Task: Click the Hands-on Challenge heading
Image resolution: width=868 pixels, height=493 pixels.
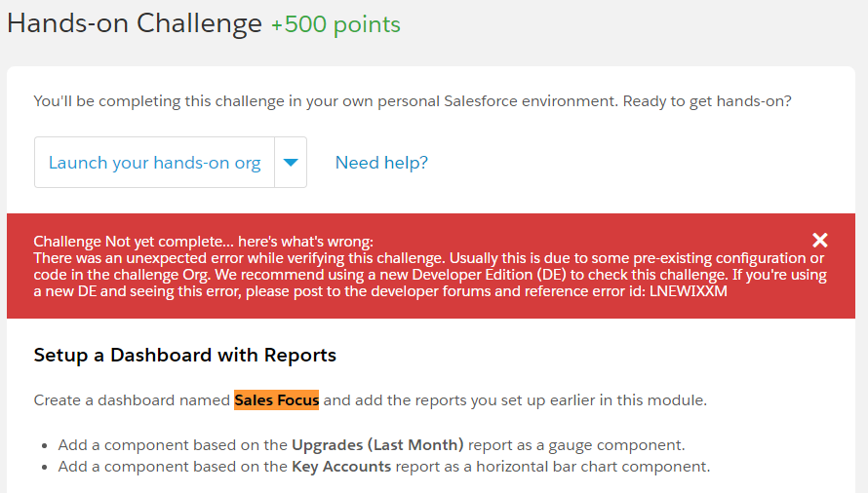Action: (x=135, y=23)
